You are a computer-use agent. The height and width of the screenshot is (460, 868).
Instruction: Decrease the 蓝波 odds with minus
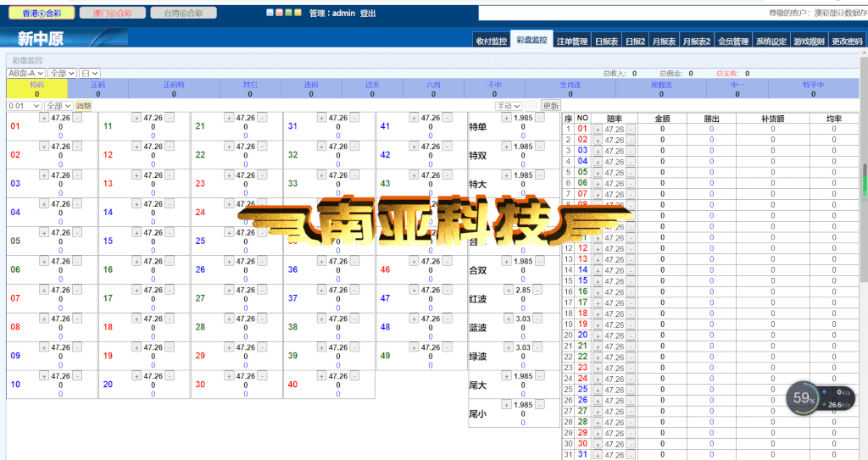537,319
